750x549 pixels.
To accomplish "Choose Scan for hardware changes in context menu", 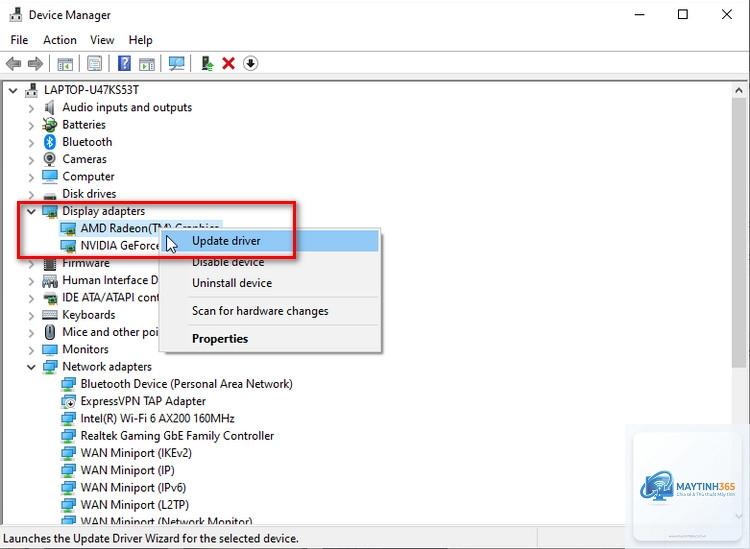I will (270, 311).
